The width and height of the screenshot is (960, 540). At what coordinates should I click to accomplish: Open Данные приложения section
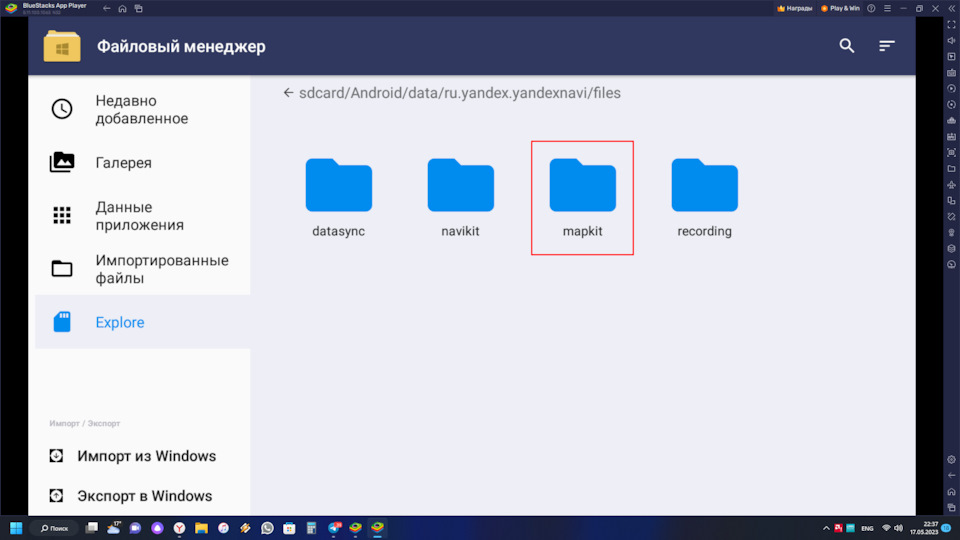click(143, 216)
